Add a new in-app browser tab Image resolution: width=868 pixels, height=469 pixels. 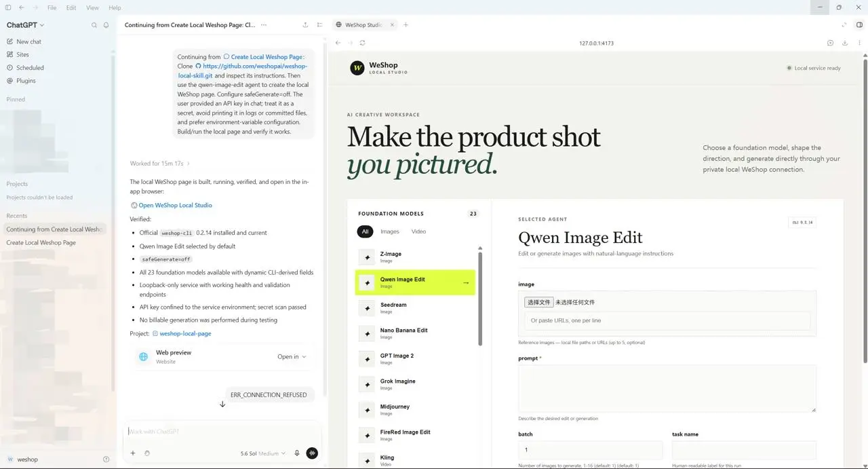(x=406, y=25)
